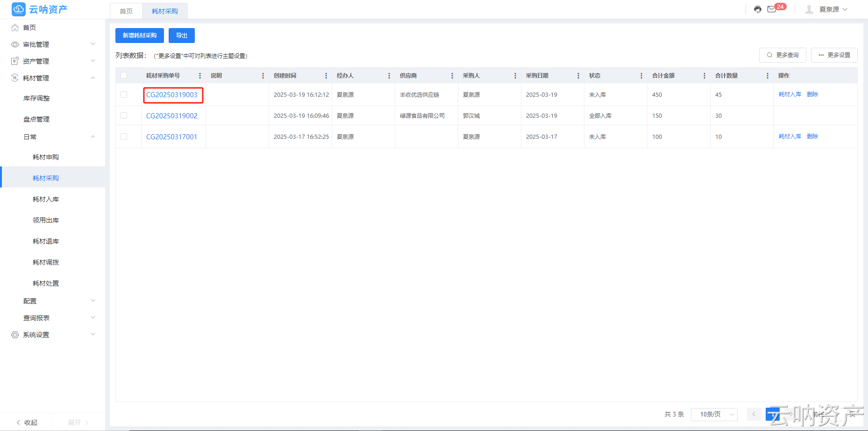
Task: Open 耗材处置 in the sidebar
Action: click(46, 283)
